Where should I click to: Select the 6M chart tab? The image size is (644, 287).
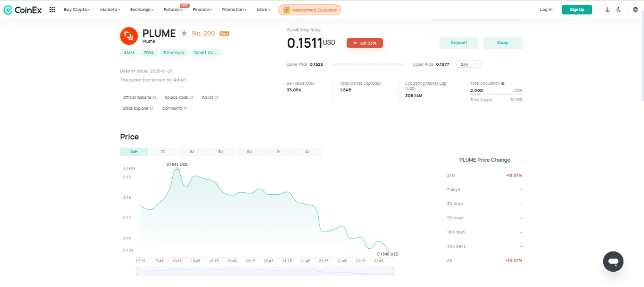(x=250, y=152)
